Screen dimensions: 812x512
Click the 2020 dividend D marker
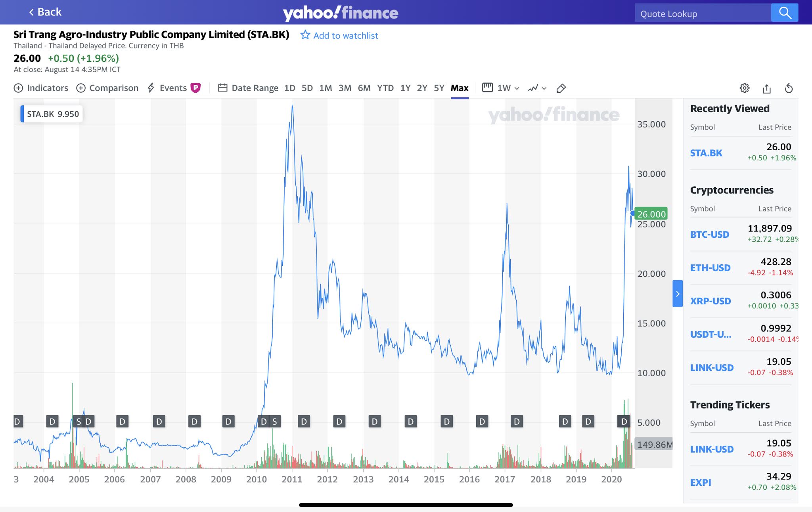coord(624,422)
